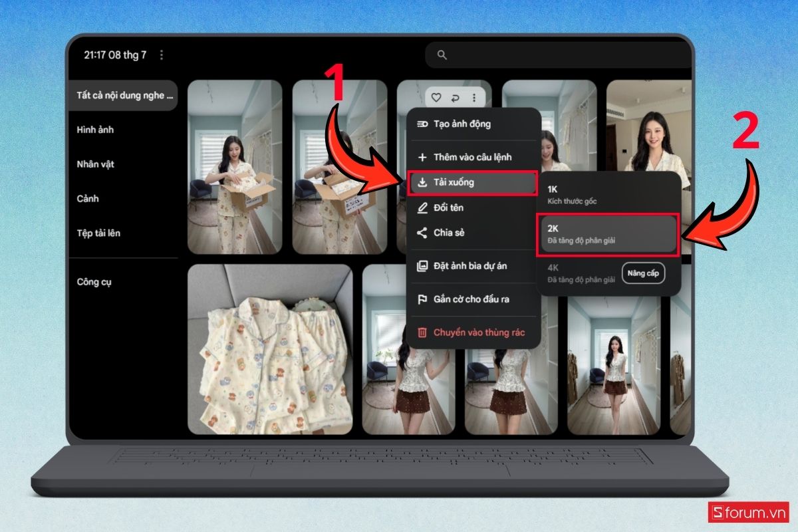Choose Đặt ảnh bìa dự án

tap(473, 265)
